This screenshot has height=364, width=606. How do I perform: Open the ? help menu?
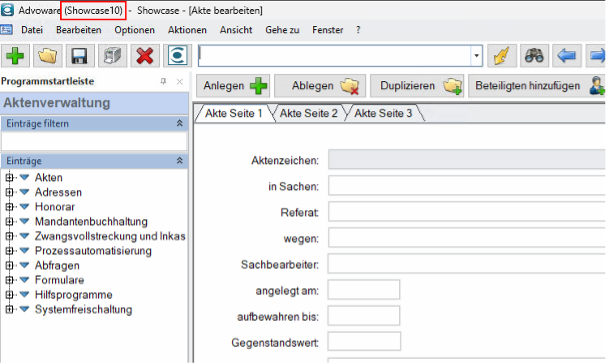(x=358, y=30)
